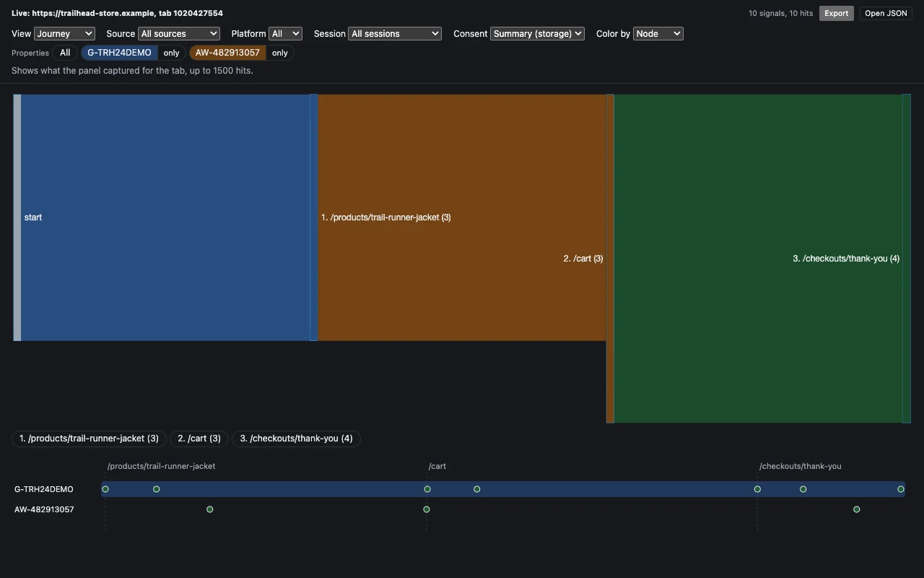Click 'only' next to AW-482913057

pyautogui.click(x=280, y=53)
